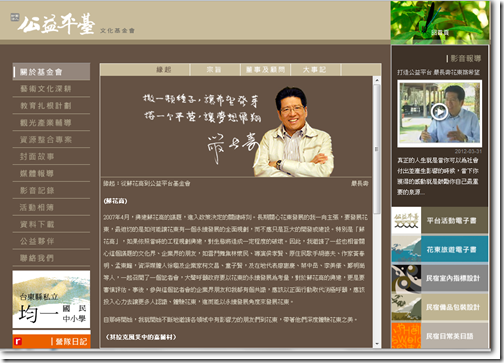Select 觀光產業輔導 menu item

point(51,123)
